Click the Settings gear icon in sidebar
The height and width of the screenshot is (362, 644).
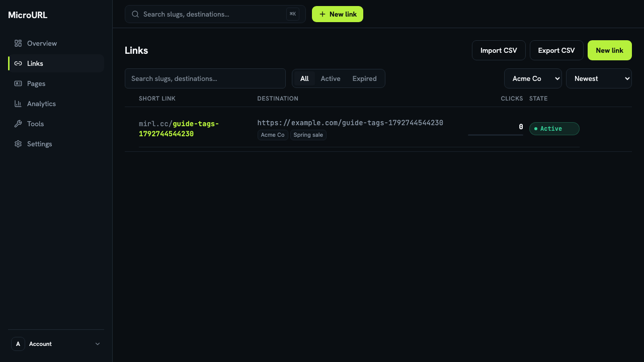18,144
